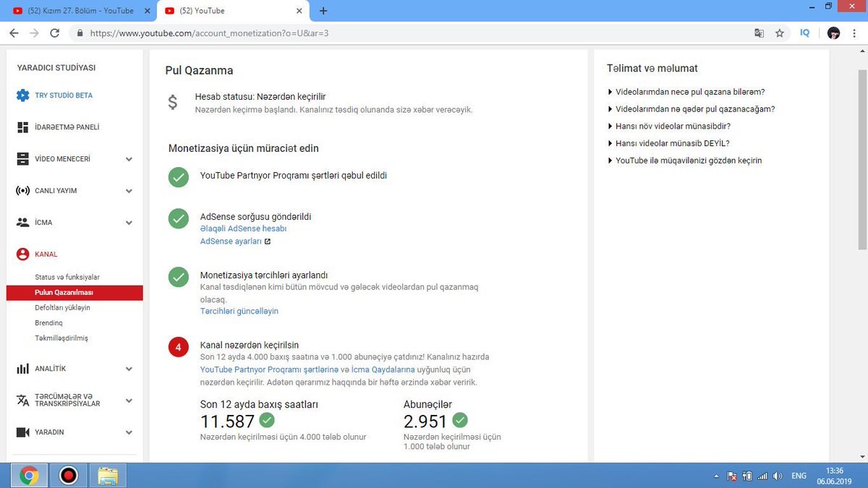Go back using the browser back arrow
Viewport: 868px width, 488px height.
click(x=14, y=33)
